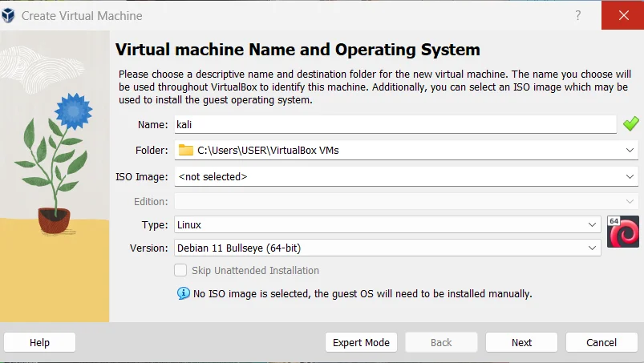The width and height of the screenshot is (644, 363).
Task: Click the 'Version:' label
Action: click(x=148, y=248)
